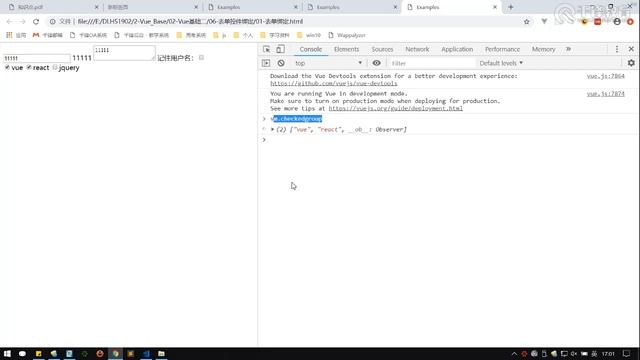Open source link vue.js:7874
This screenshot has width=640, height=360.
point(606,94)
